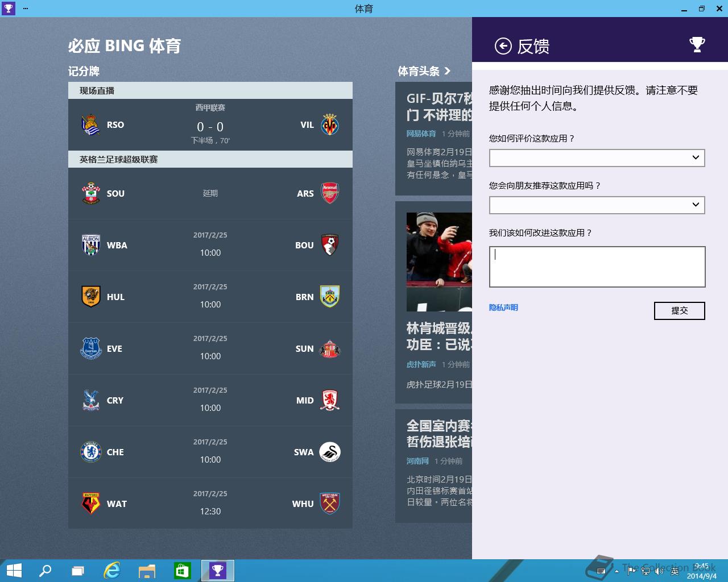728x582 pixels.
Task: Go back using the feedback panel arrow
Action: click(503, 46)
